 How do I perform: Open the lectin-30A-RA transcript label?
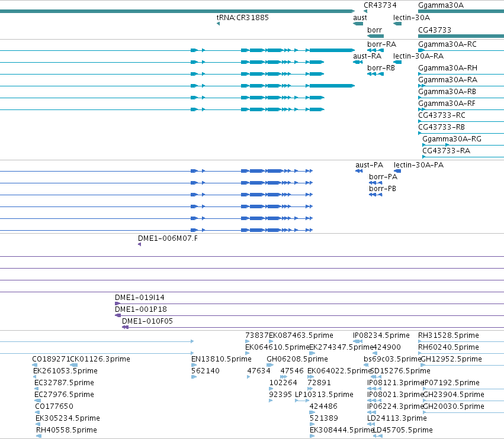[418, 56]
